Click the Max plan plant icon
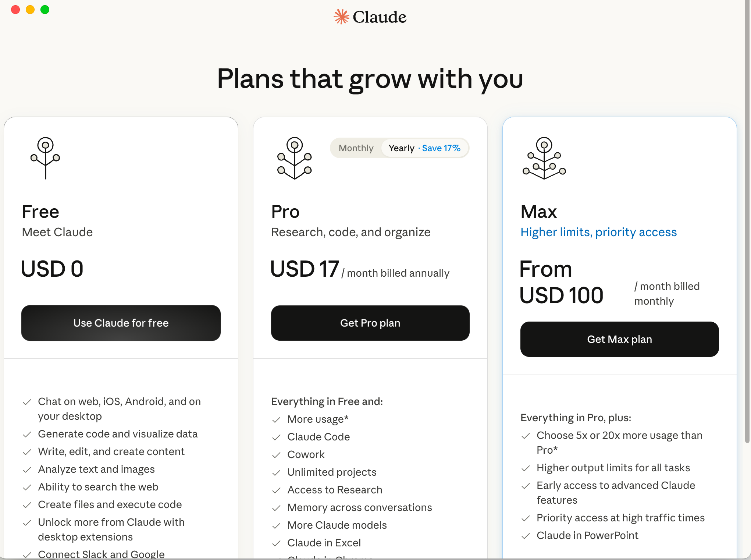 [x=544, y=158]
